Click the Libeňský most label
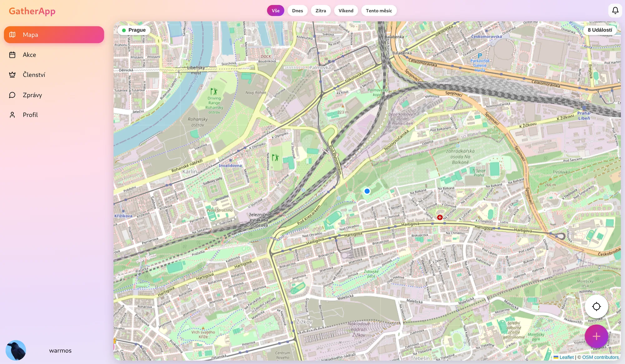 point(196,70)
